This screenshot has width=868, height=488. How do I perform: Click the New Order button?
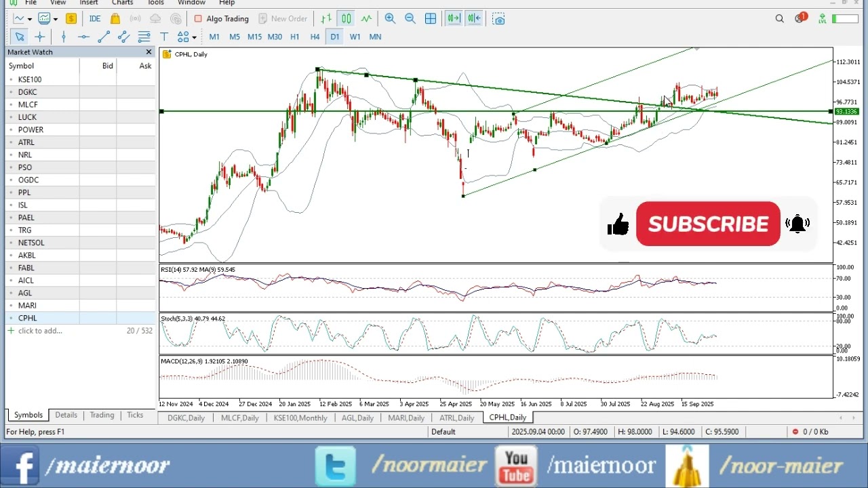pyautogui.click(x=283, y=19)
